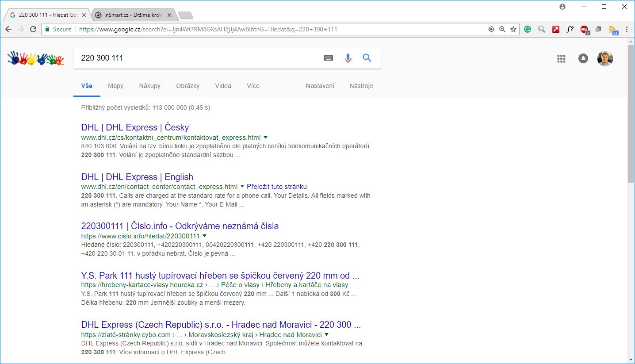The width and height of the screenshot is (635, 364).
Task: Open the Google account avatar
Action: pyautogui.click(x=605, y=58)
